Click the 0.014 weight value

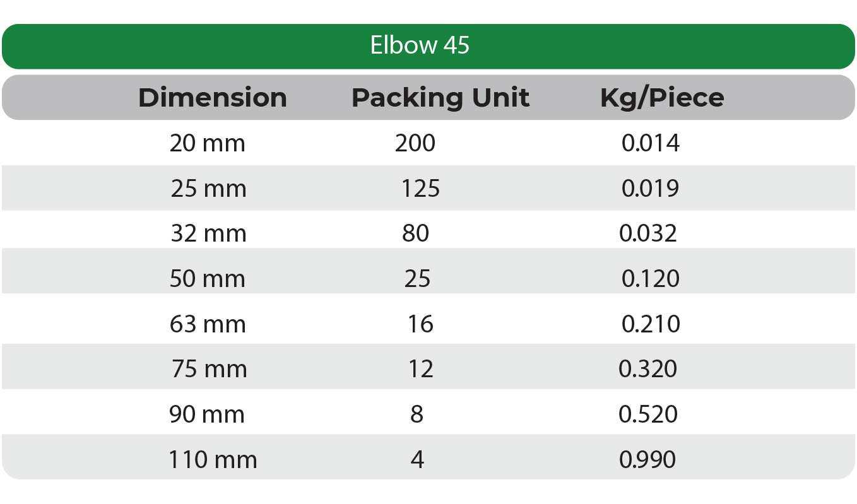651,144
